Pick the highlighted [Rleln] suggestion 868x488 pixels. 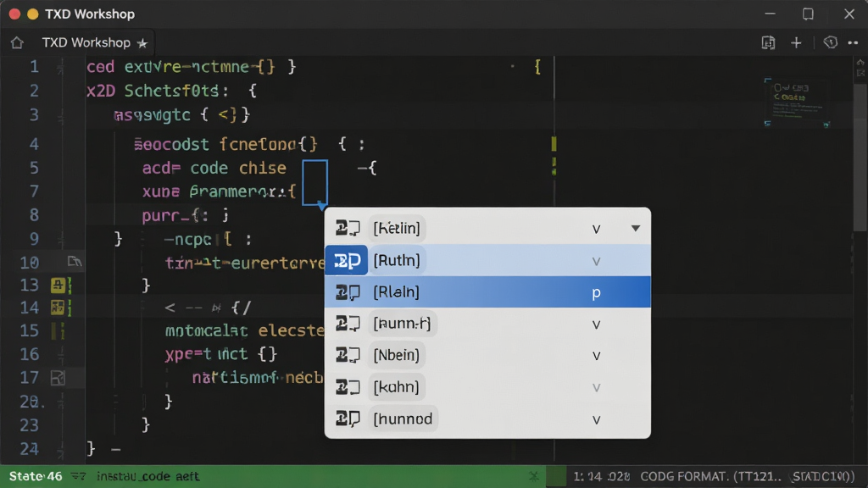[487, 292]
